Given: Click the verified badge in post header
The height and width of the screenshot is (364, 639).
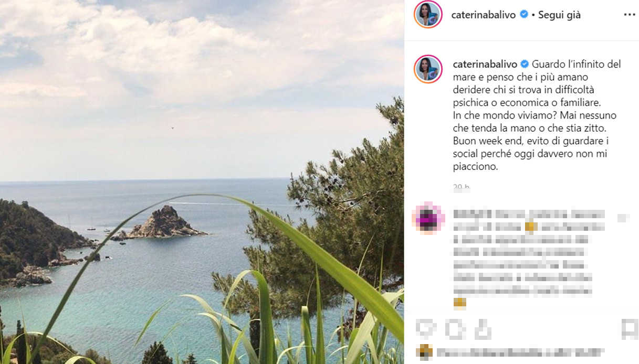Looking at the screenshot, I should pyautogui.click(x=523, y=15).
